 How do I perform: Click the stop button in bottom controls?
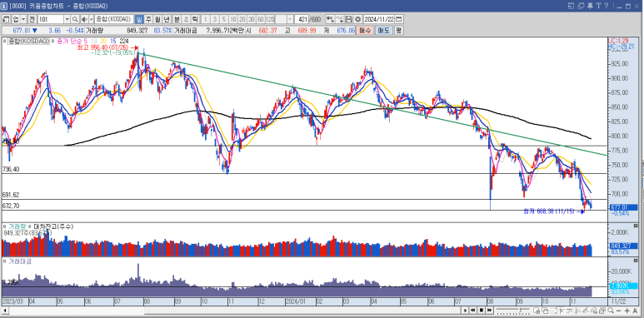[x=482, y=311]
